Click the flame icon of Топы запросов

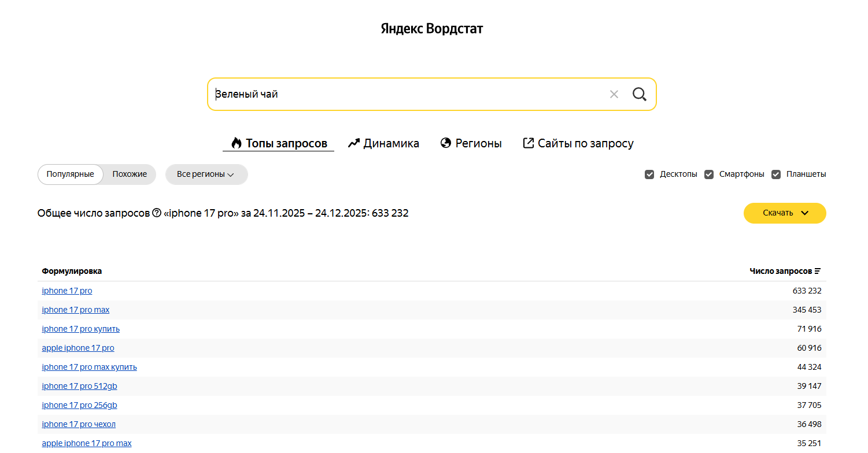pyautogui.click(x=236, y=143)
